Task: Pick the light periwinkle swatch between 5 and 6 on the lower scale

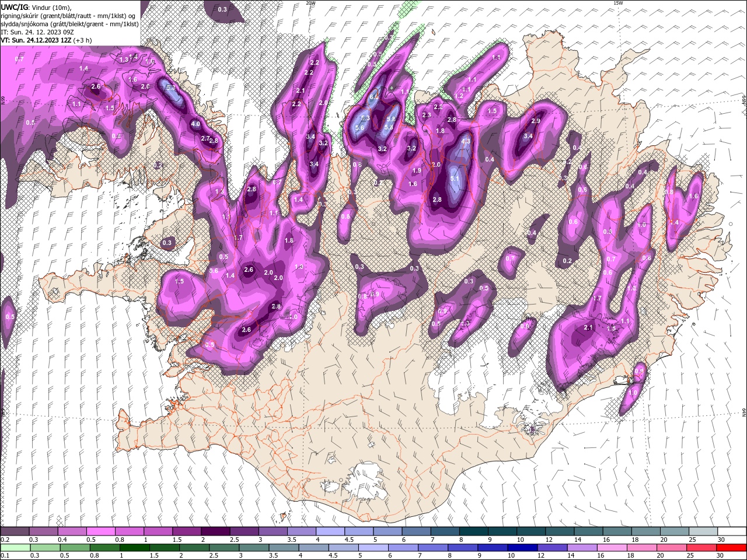Action: [x=373, y=548]
